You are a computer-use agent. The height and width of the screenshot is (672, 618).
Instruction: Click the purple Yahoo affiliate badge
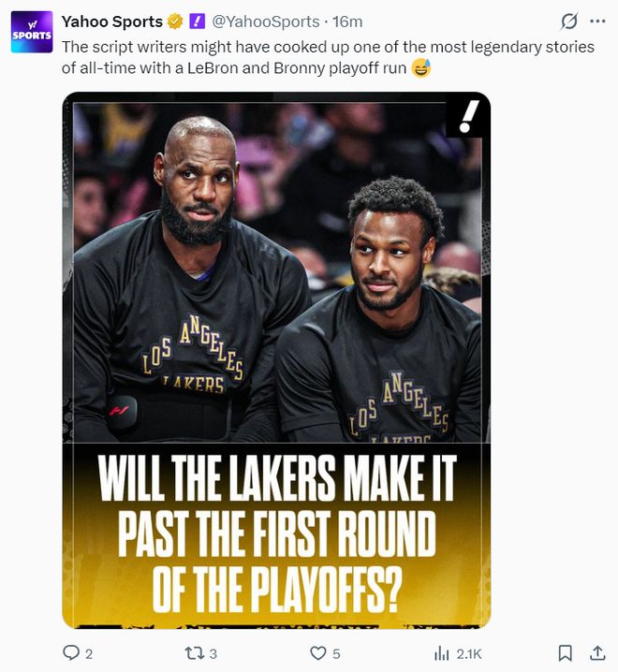198,21
